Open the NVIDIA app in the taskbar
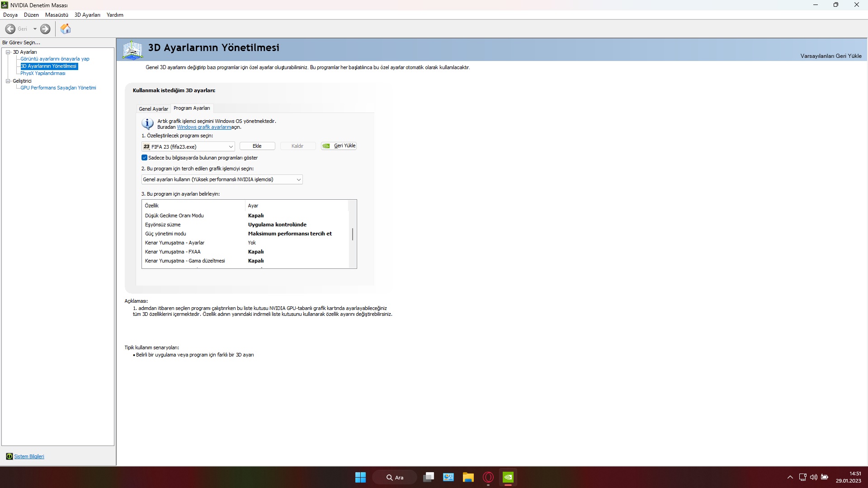Image resolution: width=868 pixels, height=488 pixels. tap(508, 477)
